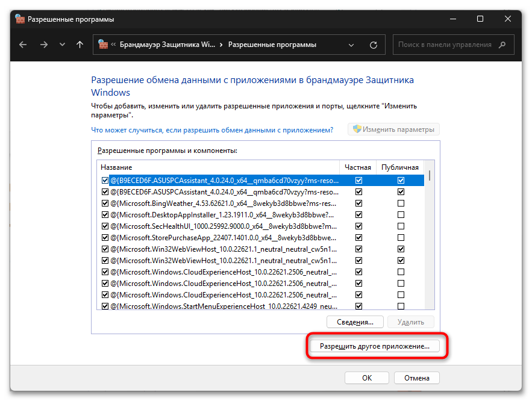Expand the breadcrumb separator arrow
532x401 pixels.
pos(221,45)
